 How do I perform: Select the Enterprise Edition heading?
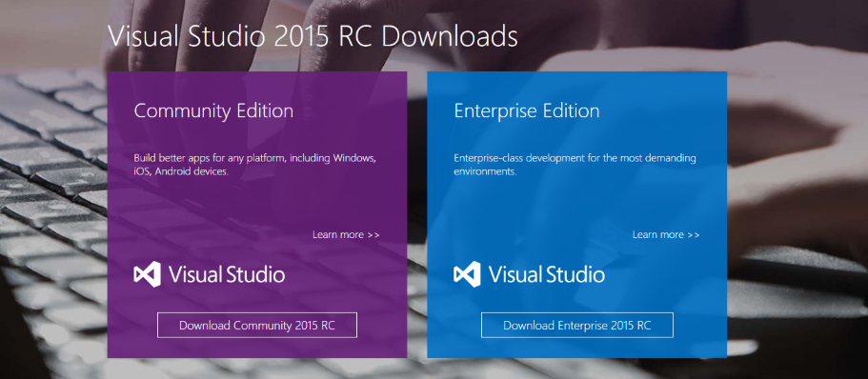point(527,111)
